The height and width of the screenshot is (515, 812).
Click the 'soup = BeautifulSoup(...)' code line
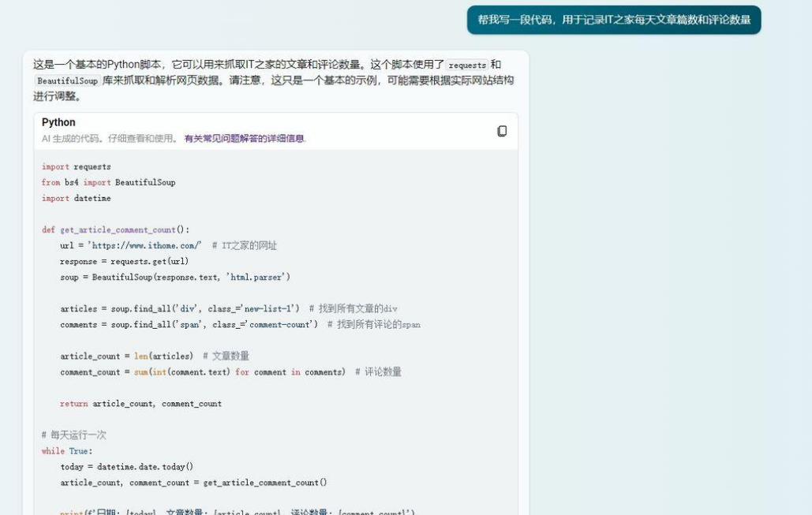[x=175, y=277]
